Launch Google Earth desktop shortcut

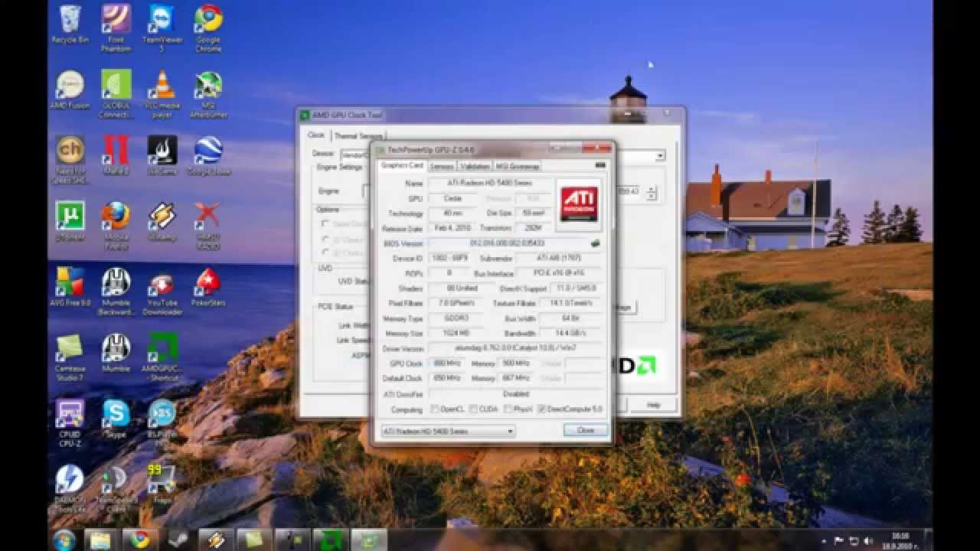207,155
